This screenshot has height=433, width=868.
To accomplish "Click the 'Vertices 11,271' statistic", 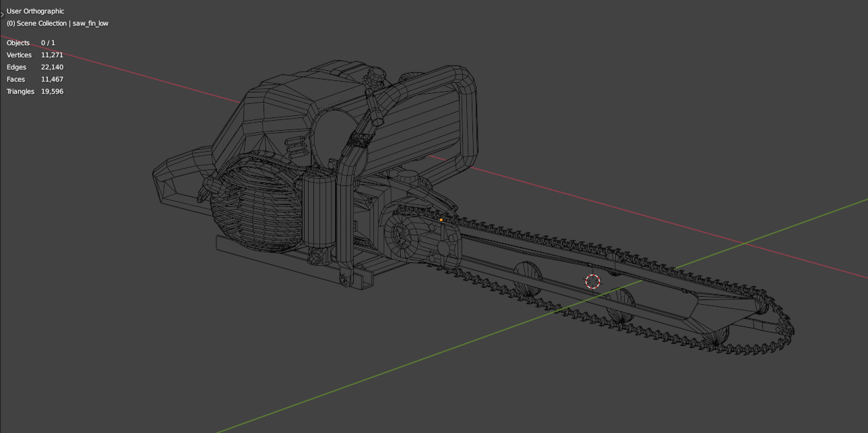I will click(x=35, y=55).
